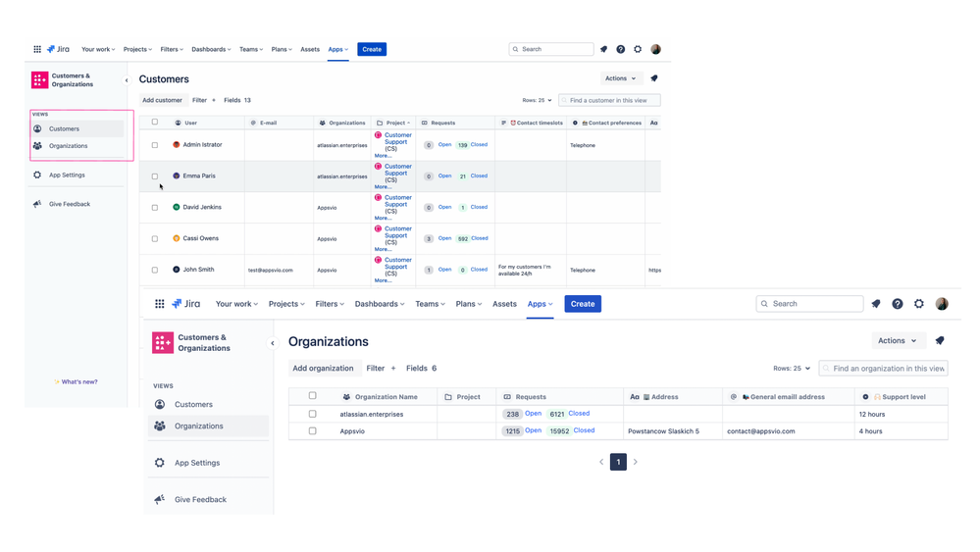Check John Smith customer row
980x552 pixels.
[155, 270]
